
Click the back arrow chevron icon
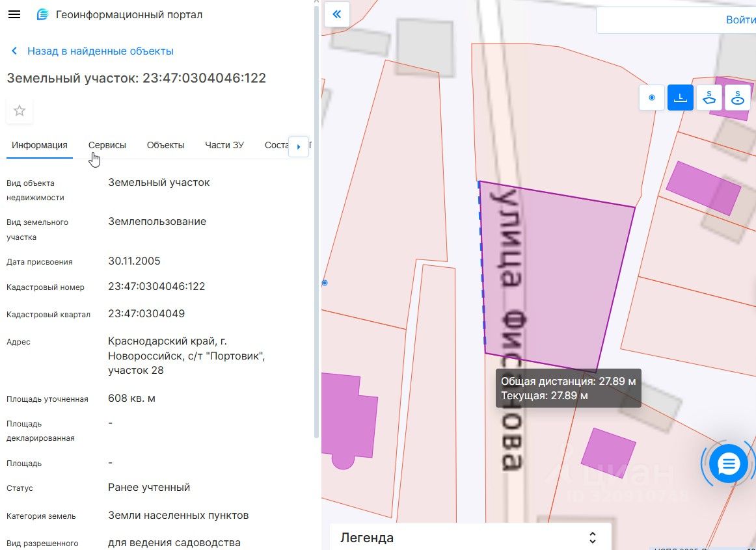pos(14,51)
